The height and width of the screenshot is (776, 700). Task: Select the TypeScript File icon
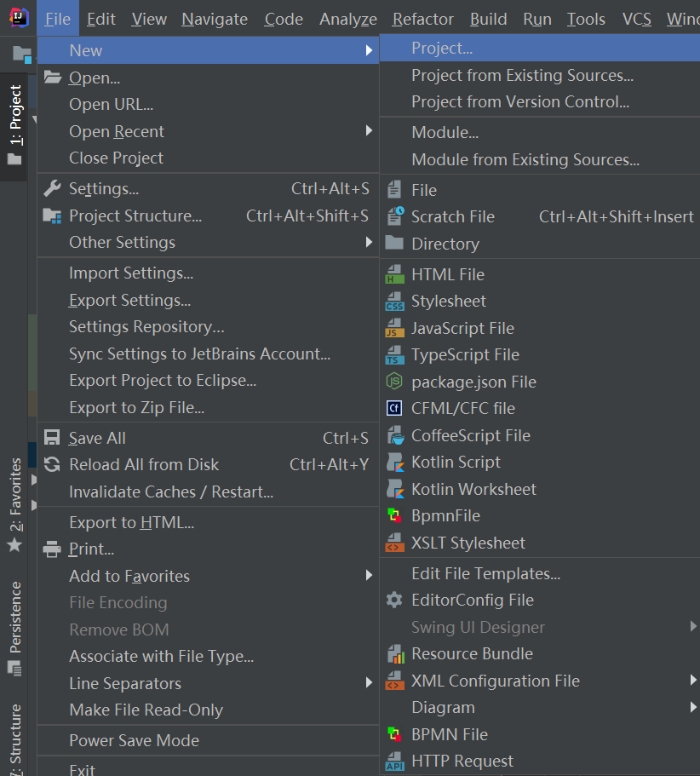click(x=394, y=355)
